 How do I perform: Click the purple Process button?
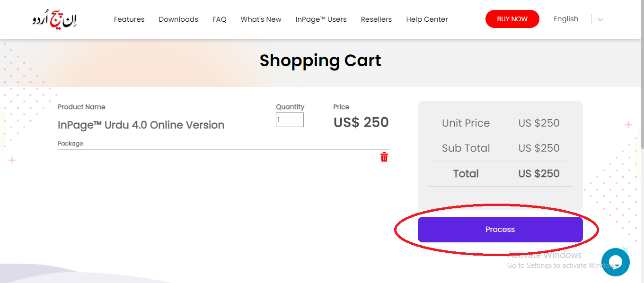point(500,230)
